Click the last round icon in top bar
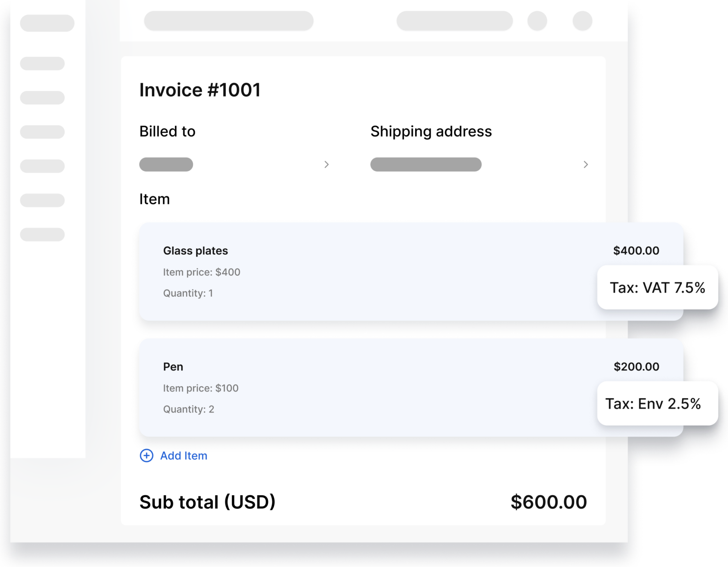This screenshot has width=728, height=567. (x=582, y=21)
